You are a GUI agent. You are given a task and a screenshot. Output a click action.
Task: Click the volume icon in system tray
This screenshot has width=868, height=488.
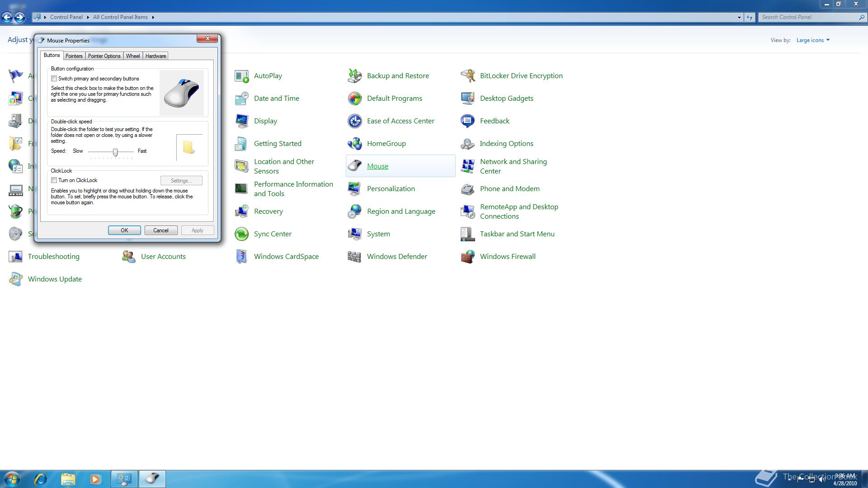click(x=822, y=480)
